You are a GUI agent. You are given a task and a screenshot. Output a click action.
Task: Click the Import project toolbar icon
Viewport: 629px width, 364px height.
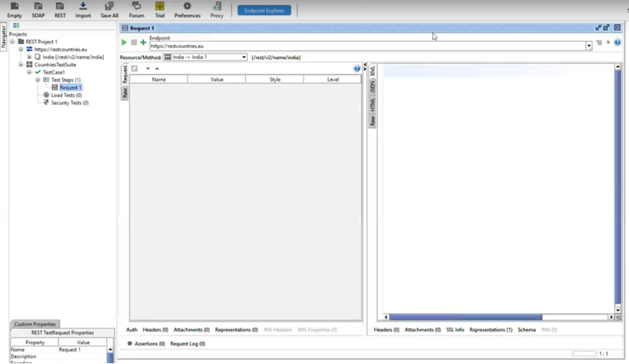coord(83,10)
